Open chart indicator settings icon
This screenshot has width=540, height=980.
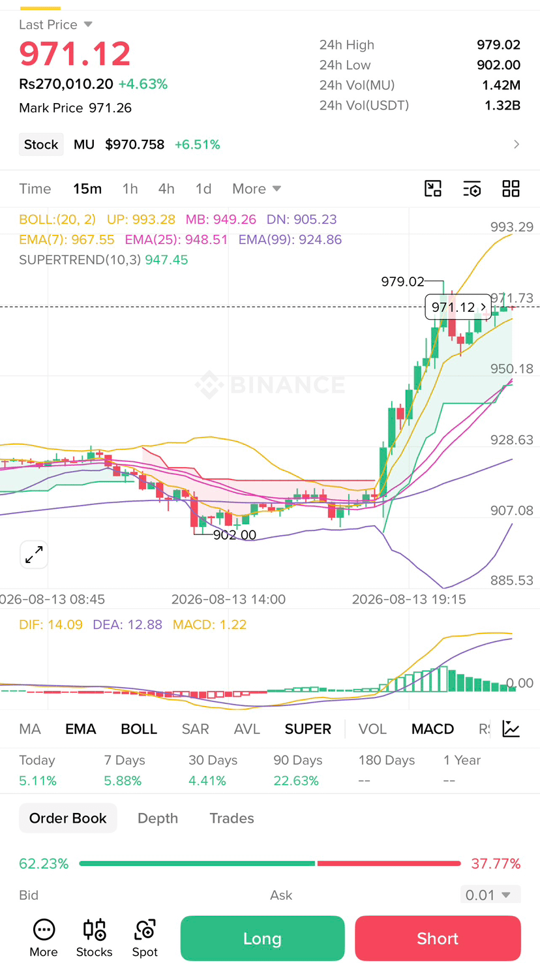click(x=472, y=189)
